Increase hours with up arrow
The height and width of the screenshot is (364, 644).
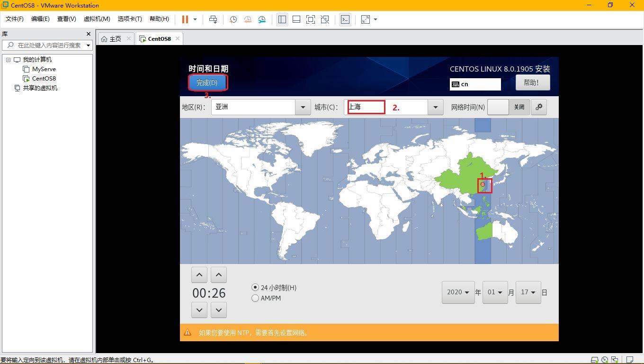(199, 275)
